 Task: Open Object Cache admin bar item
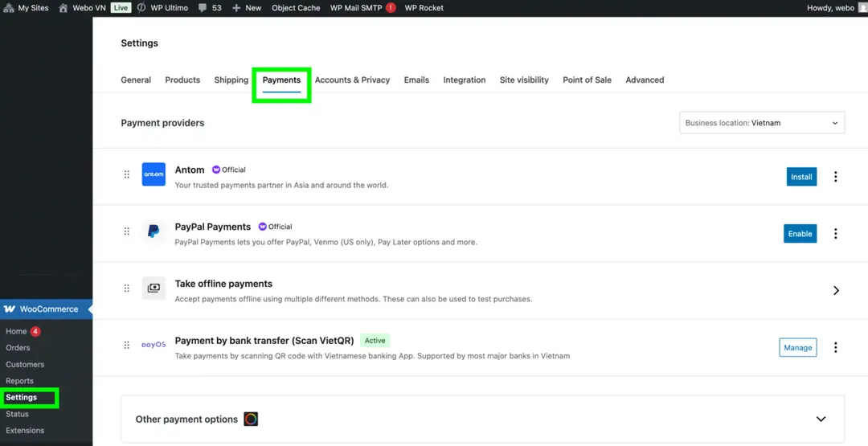[296, 8]
